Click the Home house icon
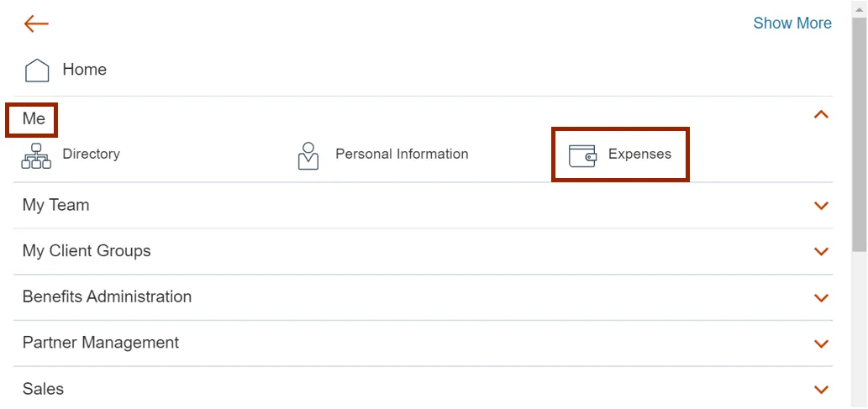 pyautogui.click(x=37, y=71)
